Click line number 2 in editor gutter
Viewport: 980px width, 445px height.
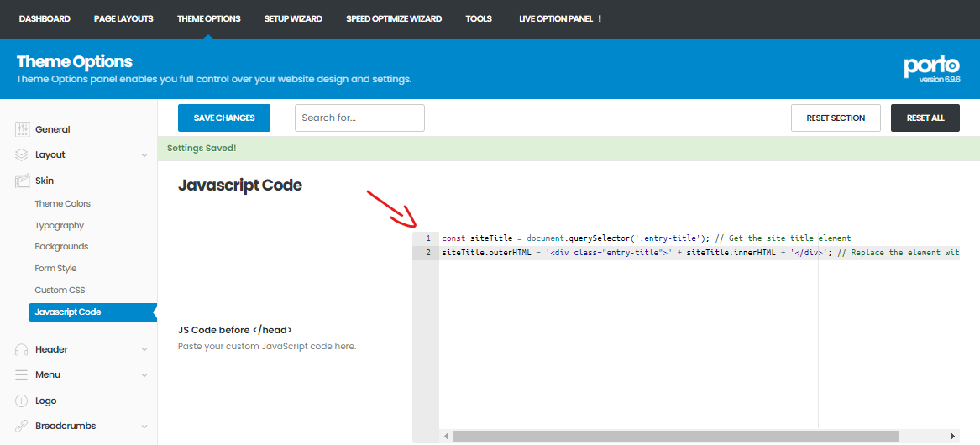point(428,253)
